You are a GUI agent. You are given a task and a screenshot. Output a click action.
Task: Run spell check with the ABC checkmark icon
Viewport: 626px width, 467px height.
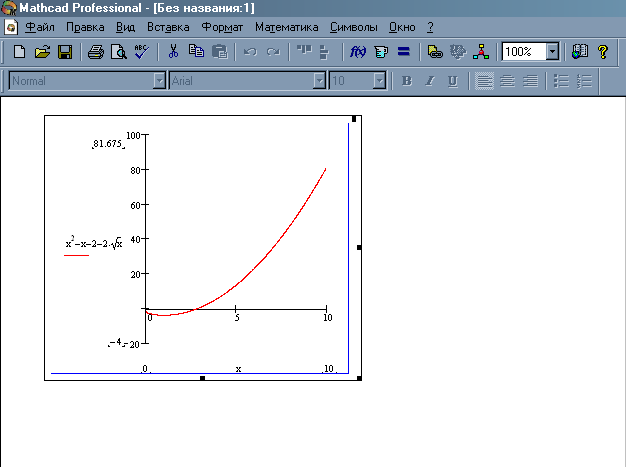point(142,52)
